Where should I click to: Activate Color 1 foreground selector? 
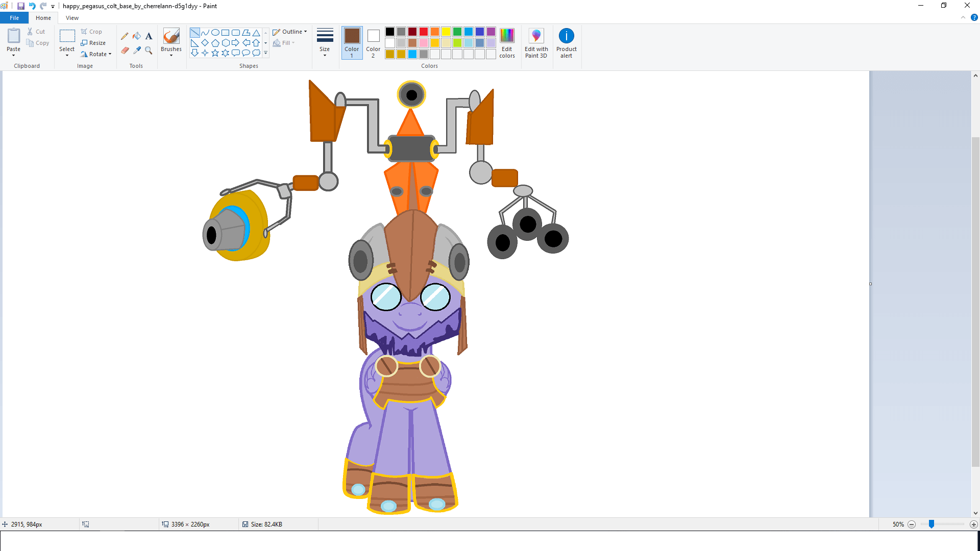tap(352, 43)
